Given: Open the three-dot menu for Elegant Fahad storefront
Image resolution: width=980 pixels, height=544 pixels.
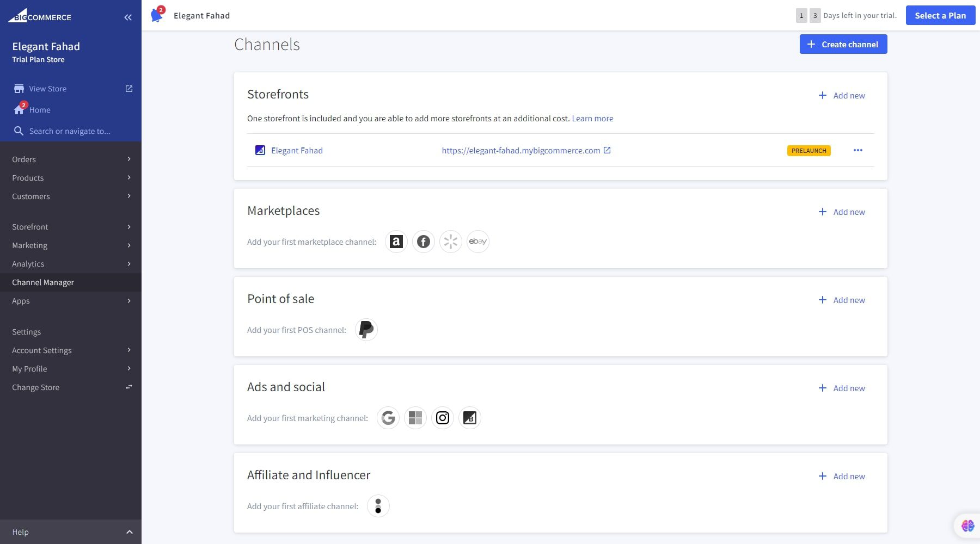Looking at the screenshot, I should (857, 150).
